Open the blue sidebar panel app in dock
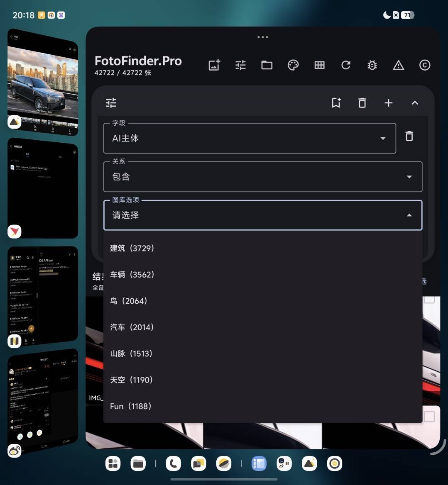The height and width of the screenshot is (485, 448). point(259,464)
